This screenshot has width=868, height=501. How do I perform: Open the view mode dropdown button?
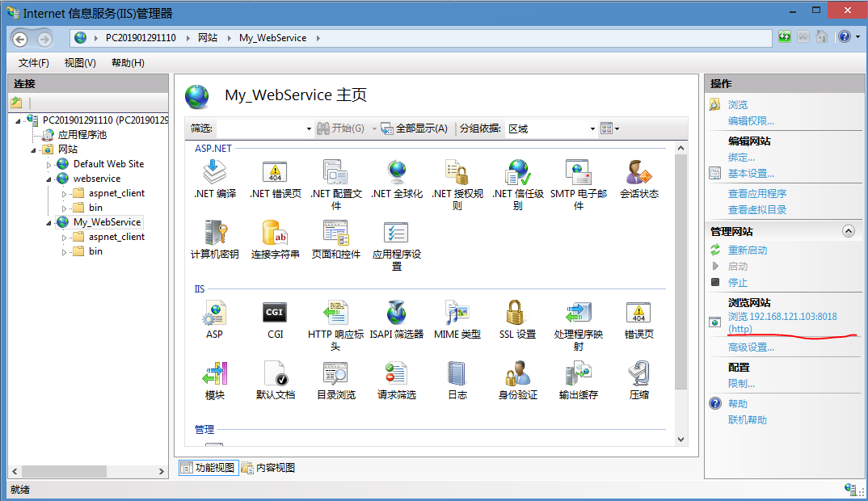[610, 128]
